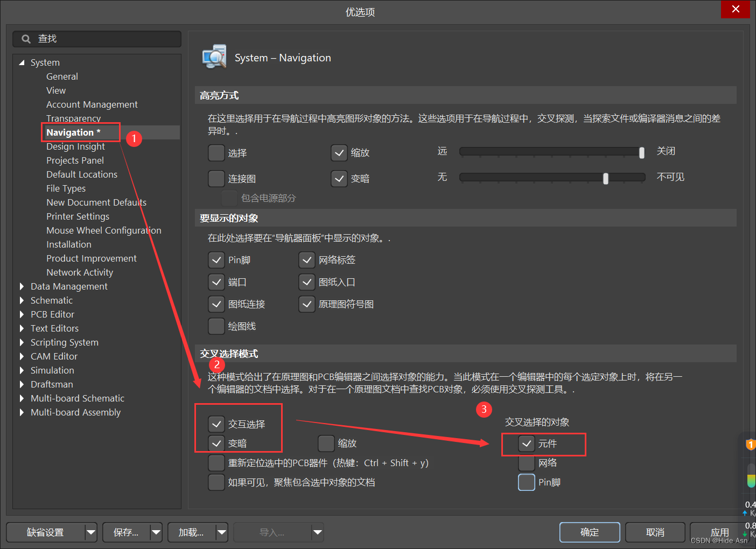
Task: Select New Document Defaults
Action: [96, 202]
